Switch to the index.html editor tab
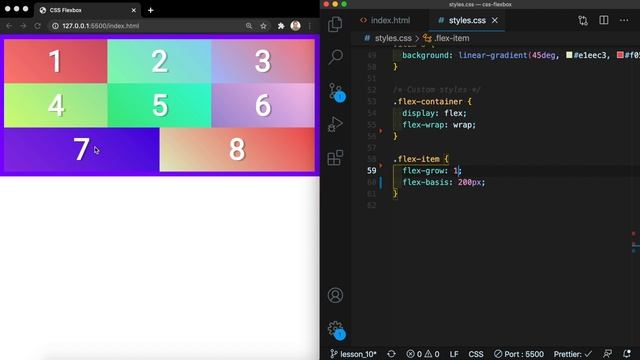640x360 pixels. [385, 20]
